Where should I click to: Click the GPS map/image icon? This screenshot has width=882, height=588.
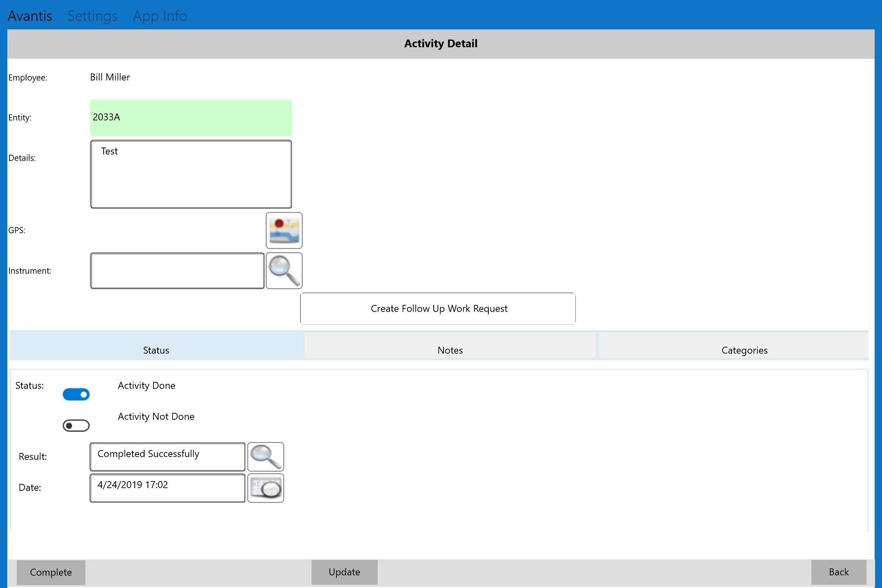coord(284,229)
